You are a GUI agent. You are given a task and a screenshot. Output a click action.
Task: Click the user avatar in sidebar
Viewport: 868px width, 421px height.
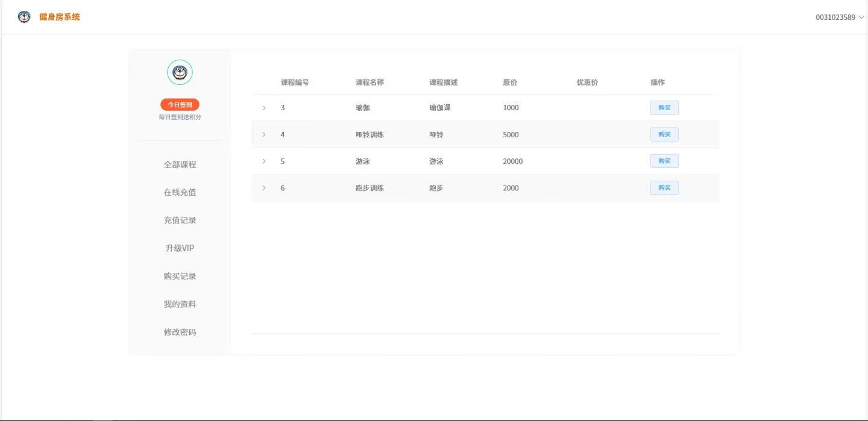(x=180, y=72)
